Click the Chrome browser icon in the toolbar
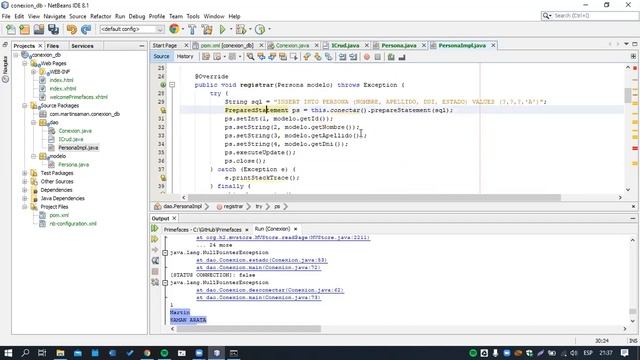This screenshot has height=360, width=640. (174, 29)
